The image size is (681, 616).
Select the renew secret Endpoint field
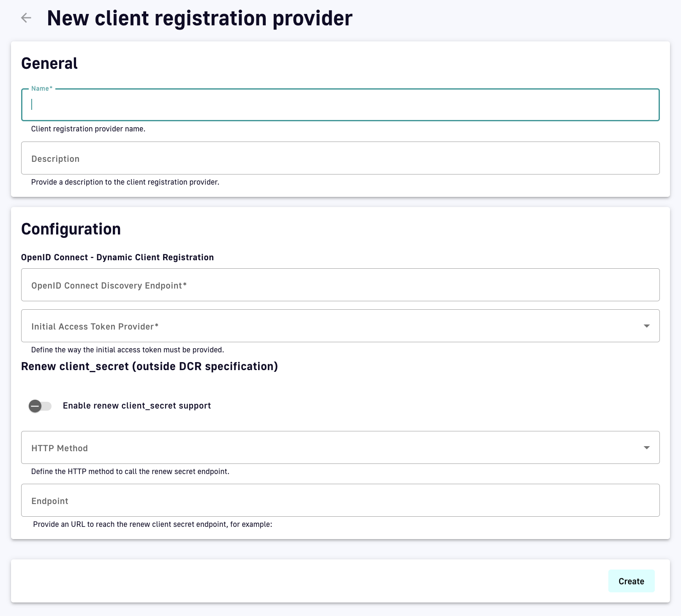[x=340, y=500]
